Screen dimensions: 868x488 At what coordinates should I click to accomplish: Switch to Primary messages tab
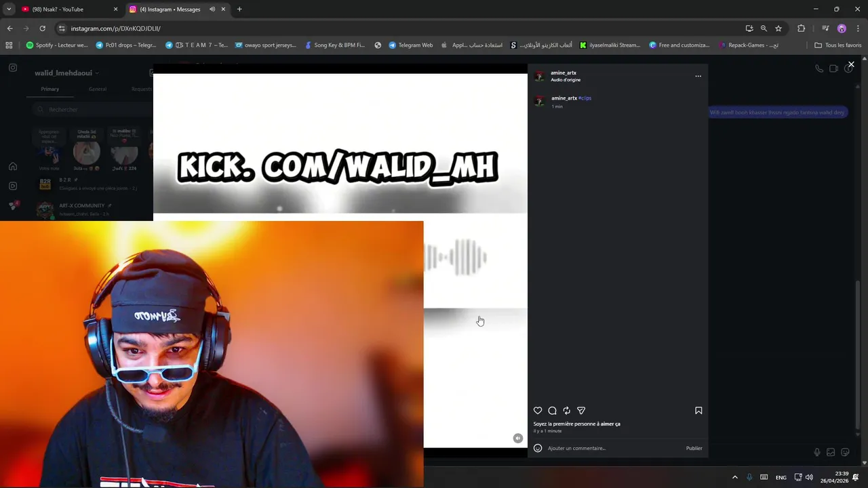point(50,89)
